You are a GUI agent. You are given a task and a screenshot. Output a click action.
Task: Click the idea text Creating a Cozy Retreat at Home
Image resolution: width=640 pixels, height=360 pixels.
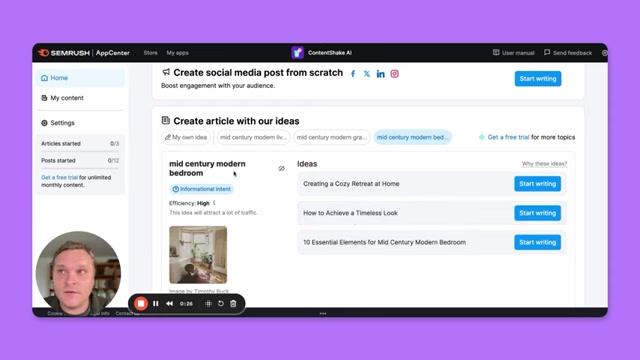[351, 184]
